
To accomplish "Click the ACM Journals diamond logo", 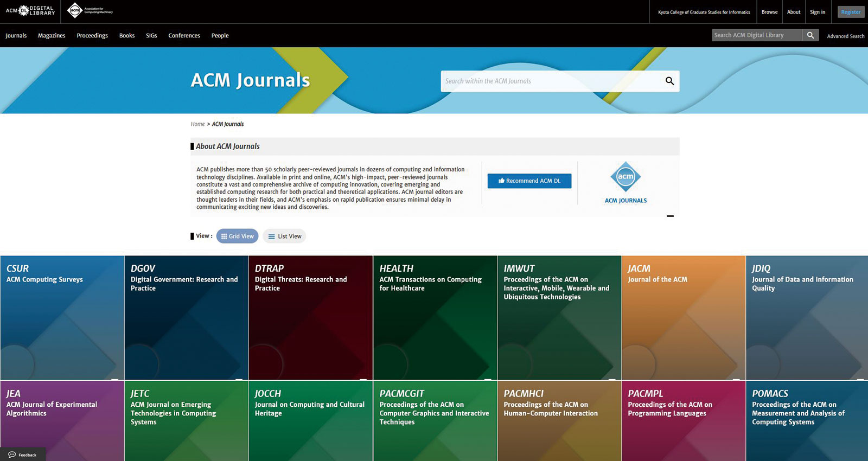I will [x=626, y=176].
